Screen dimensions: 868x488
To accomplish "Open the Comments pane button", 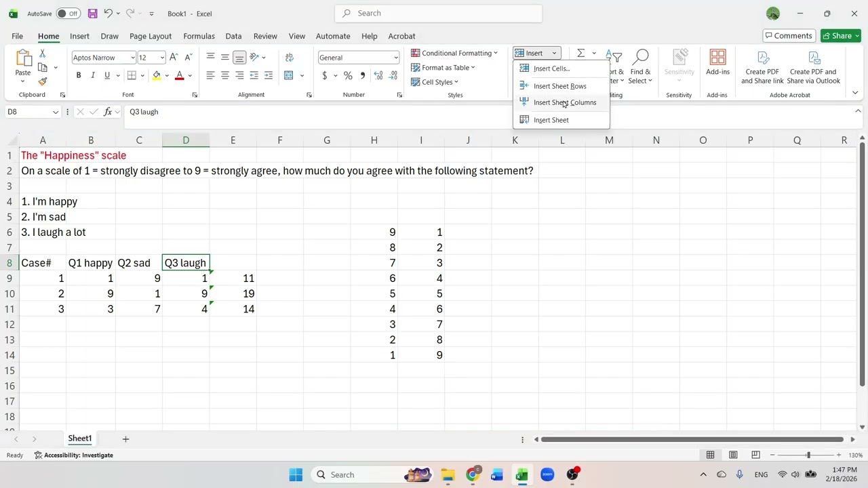I will pyautogui.click(x=788, y=36).
